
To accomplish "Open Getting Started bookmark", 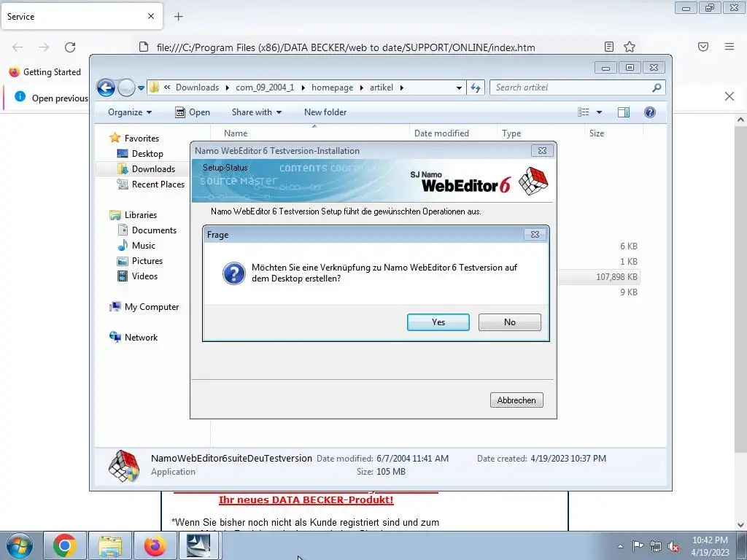I will click(45, 72).
